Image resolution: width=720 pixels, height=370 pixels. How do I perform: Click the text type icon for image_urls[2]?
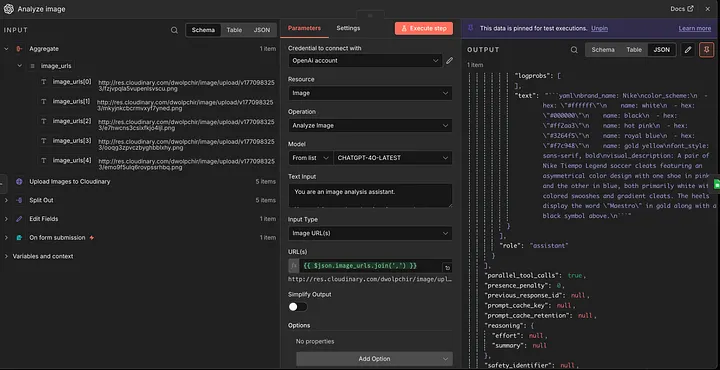click(x=44, y=121)
